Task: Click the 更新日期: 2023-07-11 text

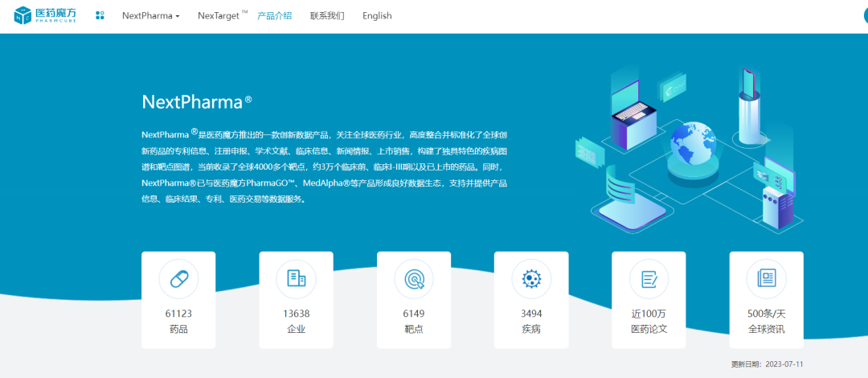Action: click(767, 364)
